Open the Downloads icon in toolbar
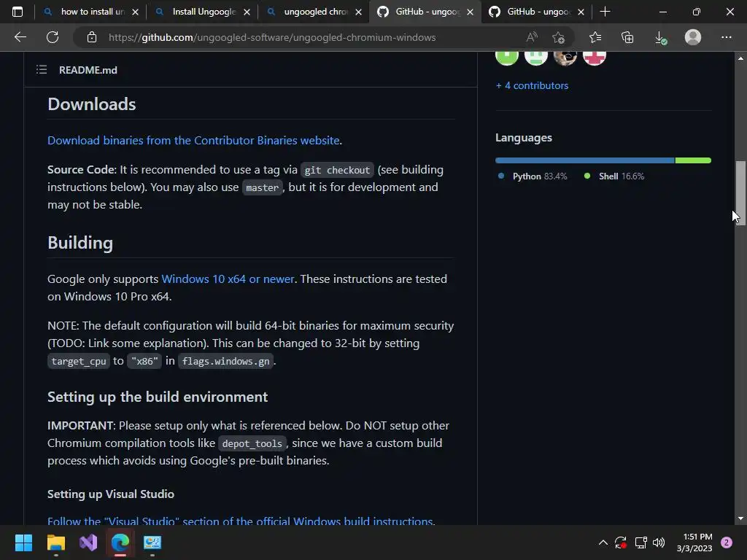 pos(660,37)
